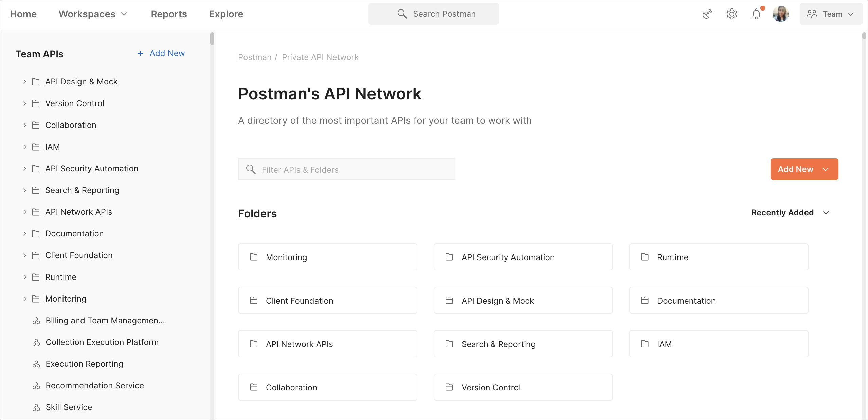Click the Search Postman field

[x=434, y=14]
